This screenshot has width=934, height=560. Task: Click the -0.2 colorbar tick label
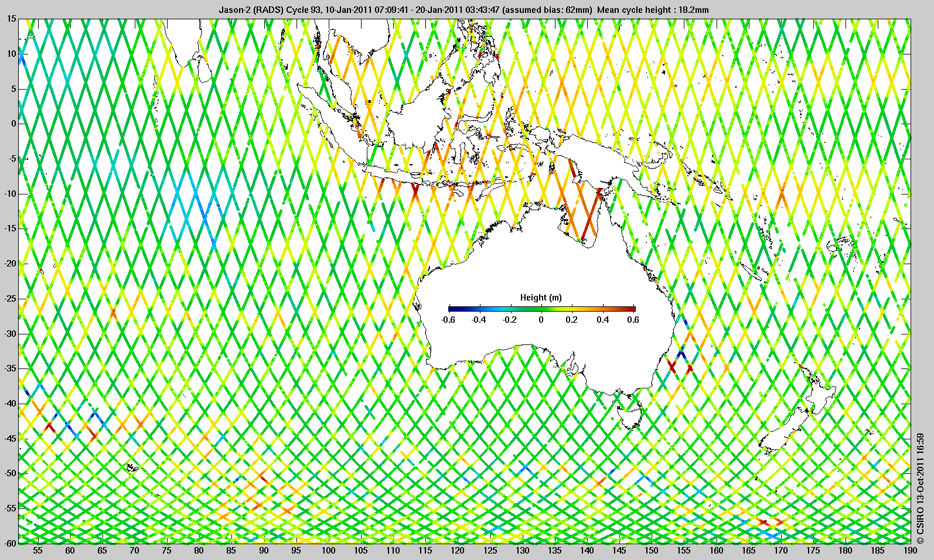[x=510, y=320]
